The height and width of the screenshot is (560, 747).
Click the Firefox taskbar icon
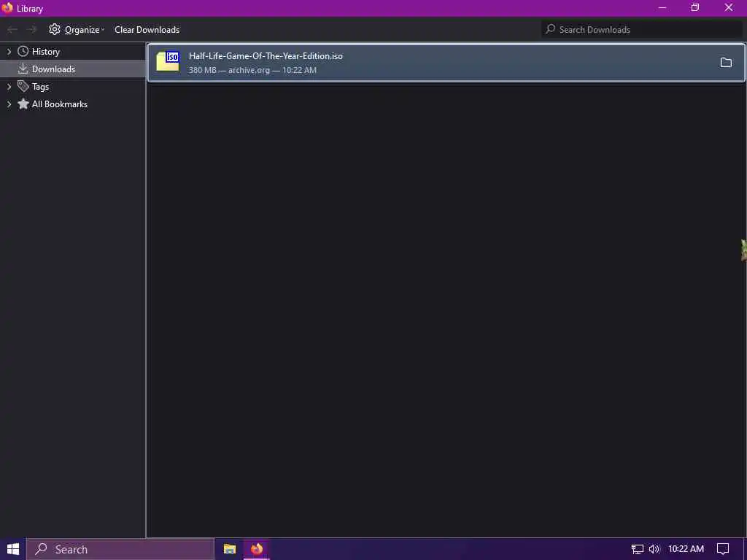[257, 549]
